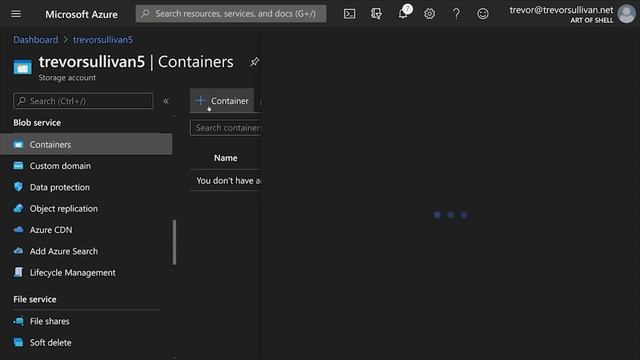Screen dimensions: 640x360
Task: Click the Storage account subtitle text
Action: click(67, 78)
